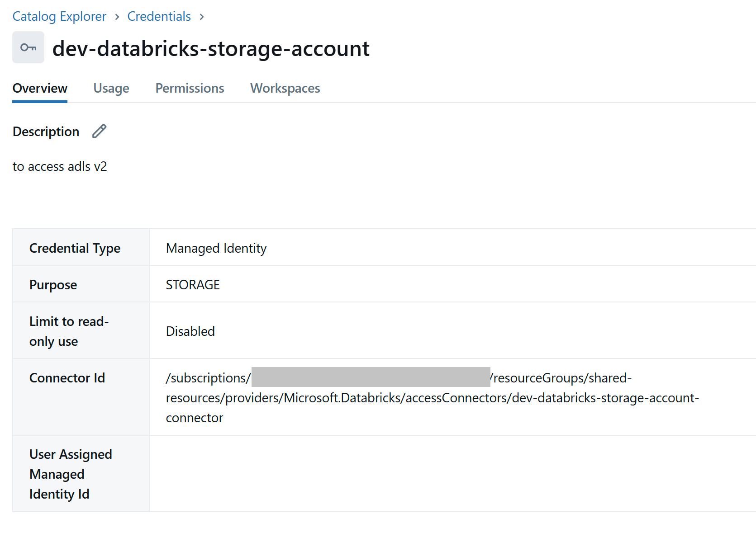This screenshot has height=542, width=756.
Task: Switch to the Usage tab
Action: 111,88
